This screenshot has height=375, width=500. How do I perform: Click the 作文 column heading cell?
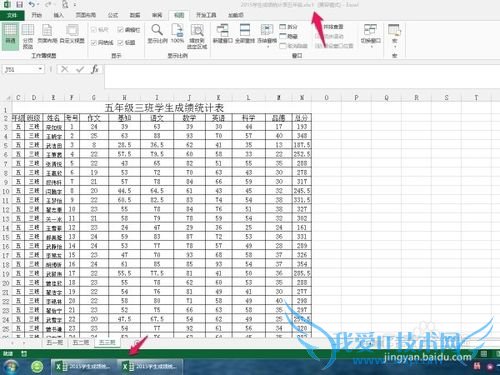tap(94, 118)
